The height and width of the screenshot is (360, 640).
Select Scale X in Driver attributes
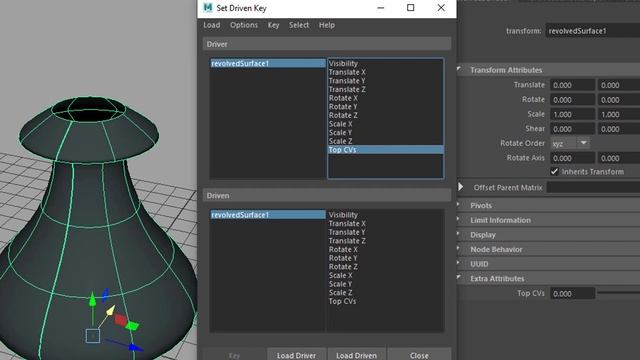(340, 124)
